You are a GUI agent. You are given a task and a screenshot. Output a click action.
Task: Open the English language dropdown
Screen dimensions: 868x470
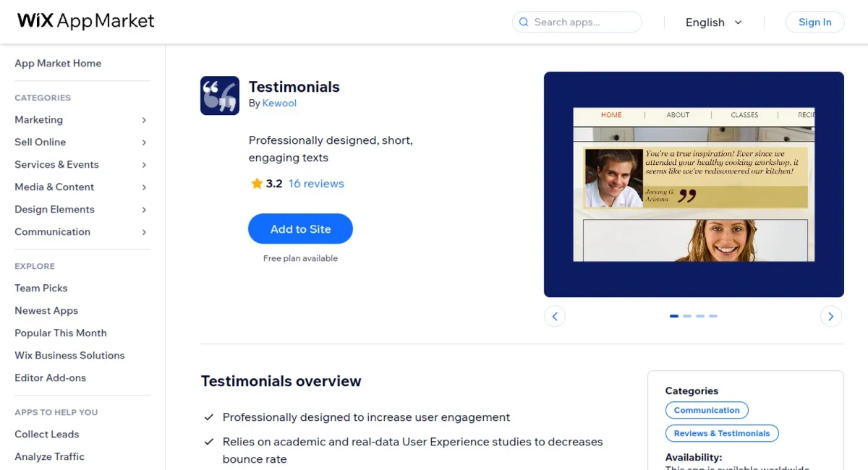click(x=713, y=22)
